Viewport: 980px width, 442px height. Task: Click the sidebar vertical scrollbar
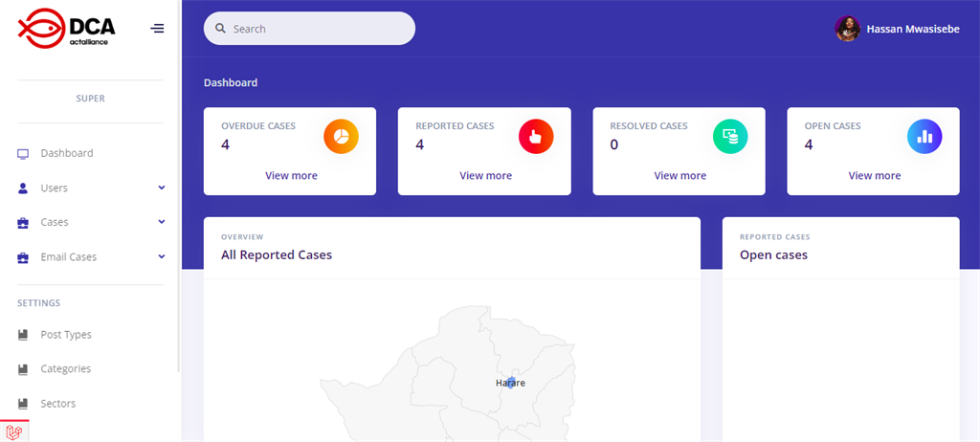pos(179,188)
